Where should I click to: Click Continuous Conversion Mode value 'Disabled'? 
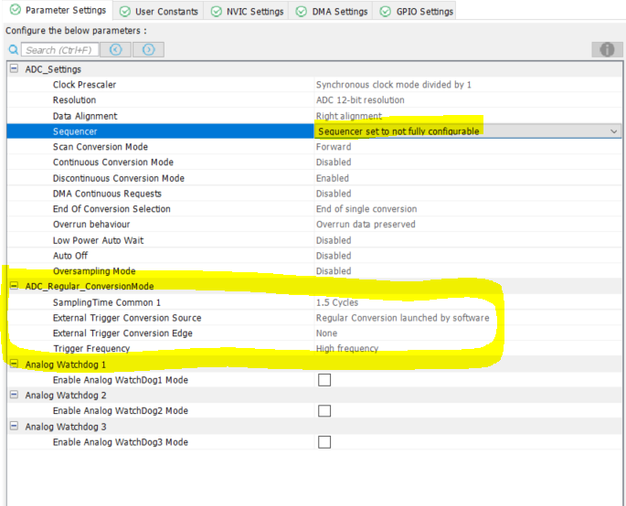(334, 162)
